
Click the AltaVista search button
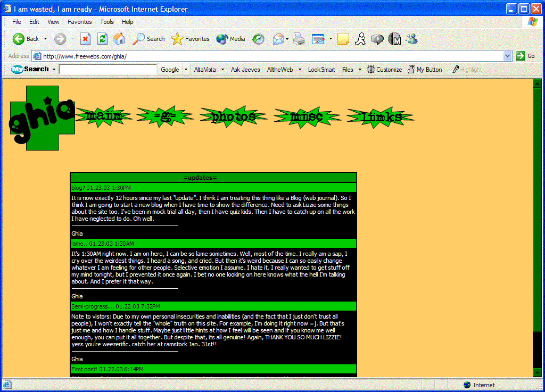pos(205,70)
